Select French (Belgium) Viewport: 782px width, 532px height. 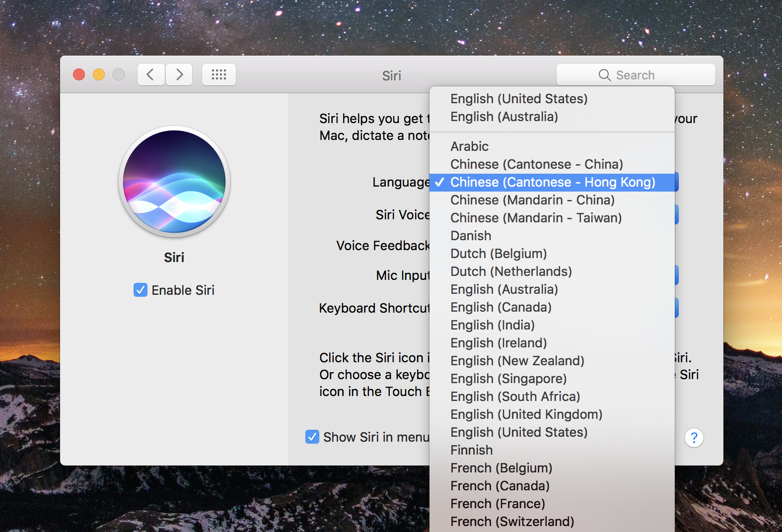point(552,468)
